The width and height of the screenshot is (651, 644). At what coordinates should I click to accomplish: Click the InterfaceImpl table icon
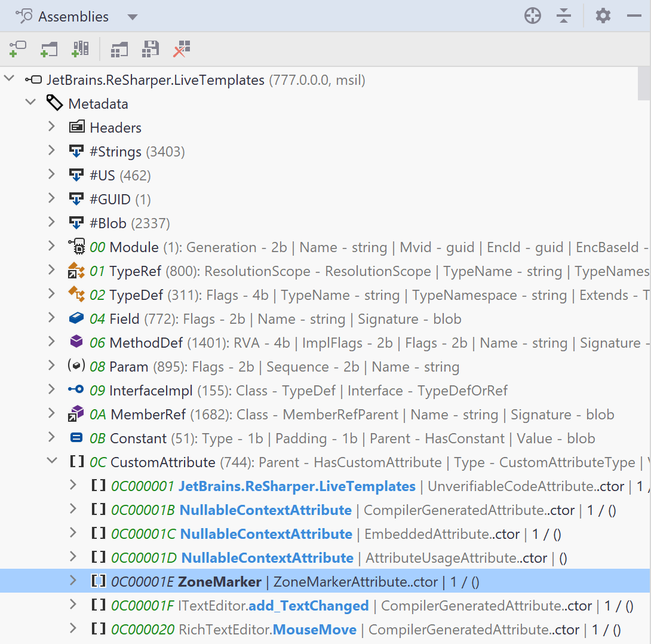(76, 390)
